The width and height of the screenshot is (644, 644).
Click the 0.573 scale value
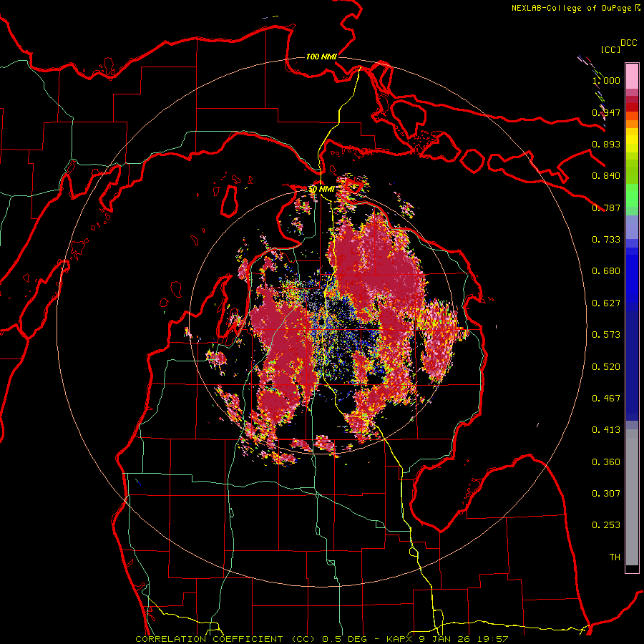606,335
